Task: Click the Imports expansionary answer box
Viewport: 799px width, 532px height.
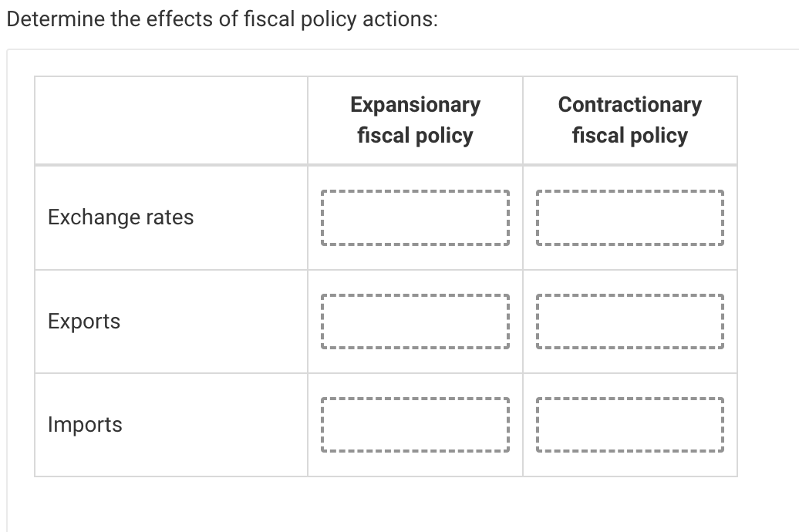Action: (x=414, y=424)
